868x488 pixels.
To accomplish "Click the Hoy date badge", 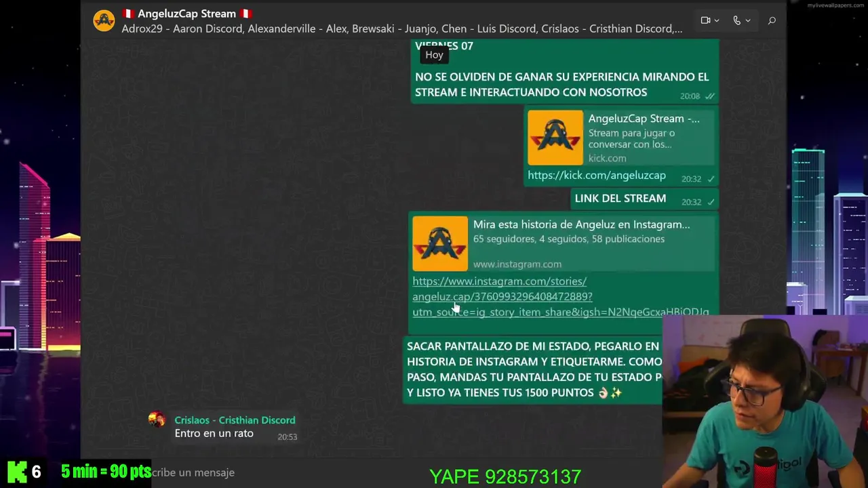I will tap(434, 55).
